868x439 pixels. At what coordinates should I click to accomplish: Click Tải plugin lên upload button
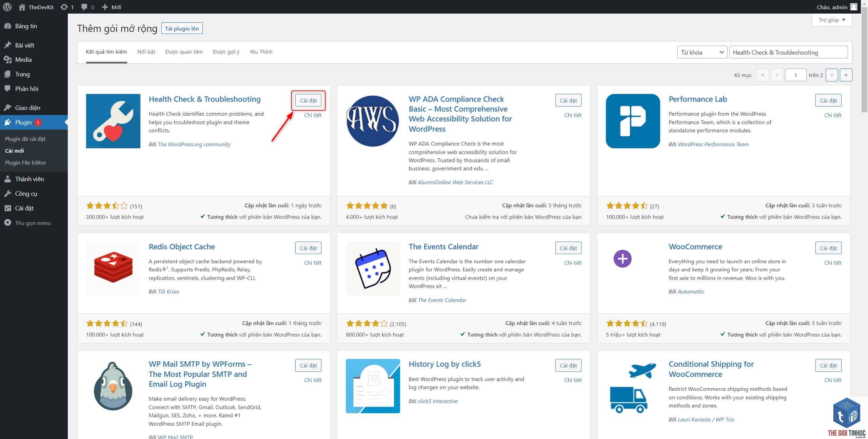(182, 28)
